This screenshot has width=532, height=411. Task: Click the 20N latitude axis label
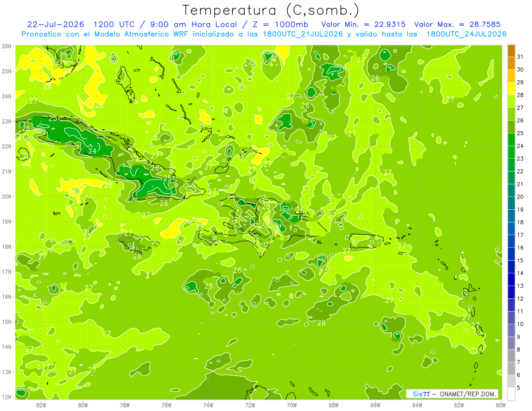(x=6, y=196)
